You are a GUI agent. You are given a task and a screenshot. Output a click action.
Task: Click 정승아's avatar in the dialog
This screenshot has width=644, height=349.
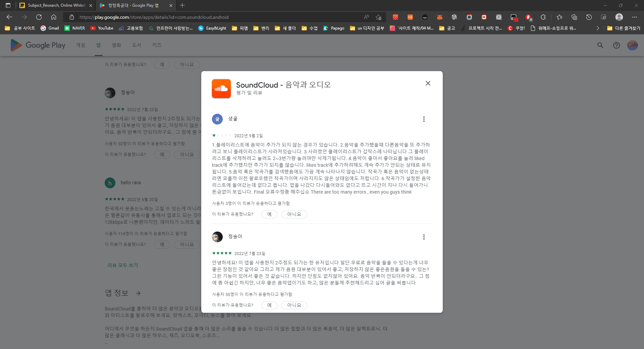217,237
